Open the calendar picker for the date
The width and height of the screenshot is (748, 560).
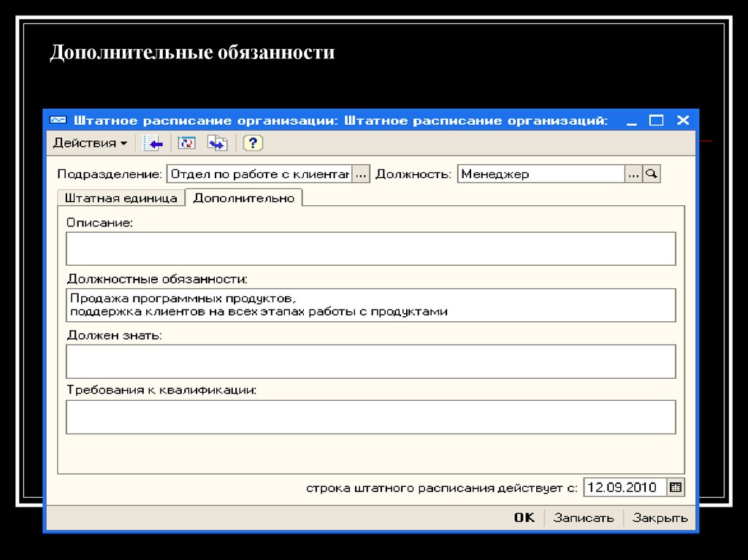coord(676,487)
